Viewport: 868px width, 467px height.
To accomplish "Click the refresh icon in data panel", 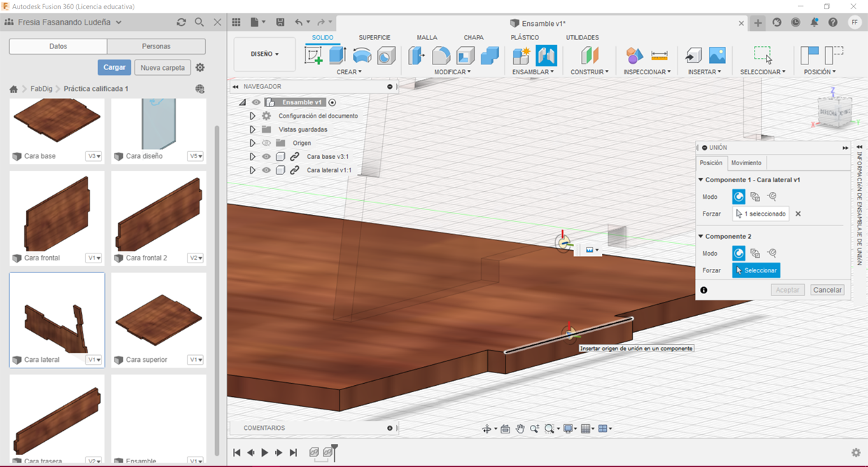I will pos(181,22).
